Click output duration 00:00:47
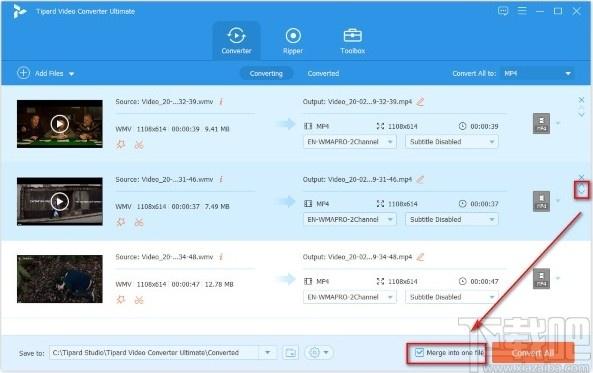The image size is (593, 373). tap(484, 281)
